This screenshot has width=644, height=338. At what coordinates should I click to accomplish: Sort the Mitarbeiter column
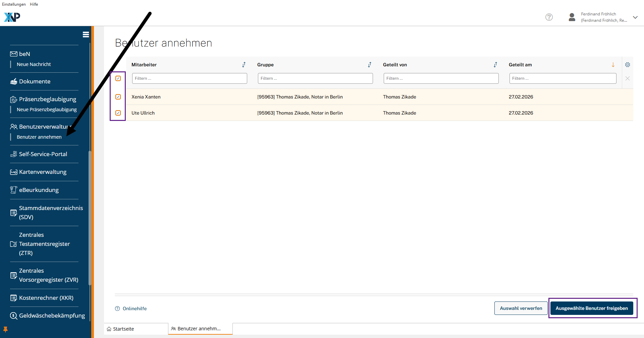pos(244,65)
